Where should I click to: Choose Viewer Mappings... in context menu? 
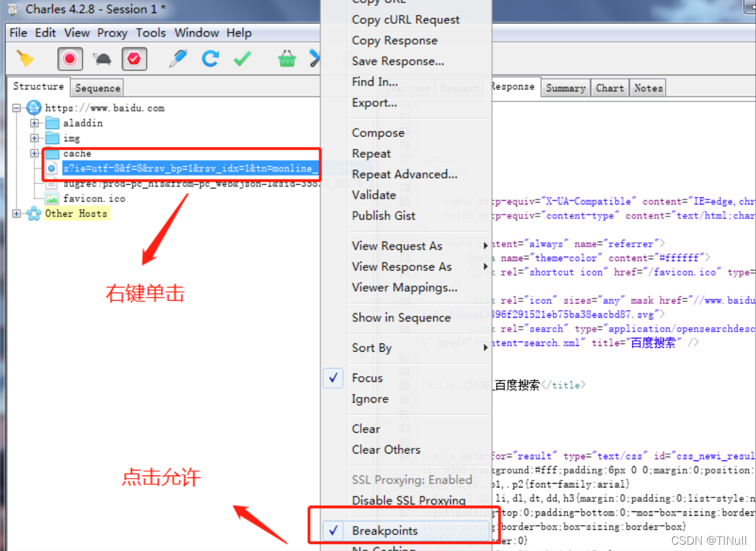tap(404, 287)
